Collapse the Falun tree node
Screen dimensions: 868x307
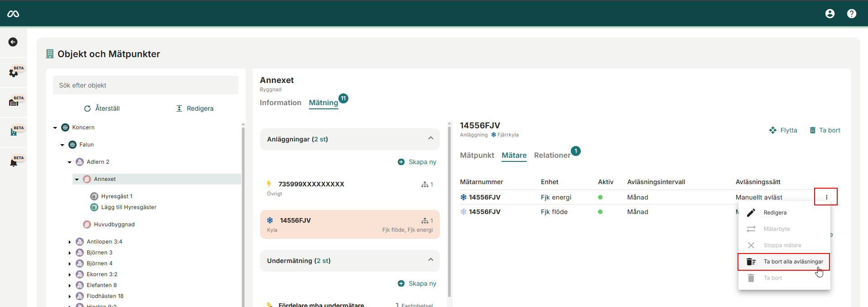point(63,145)
